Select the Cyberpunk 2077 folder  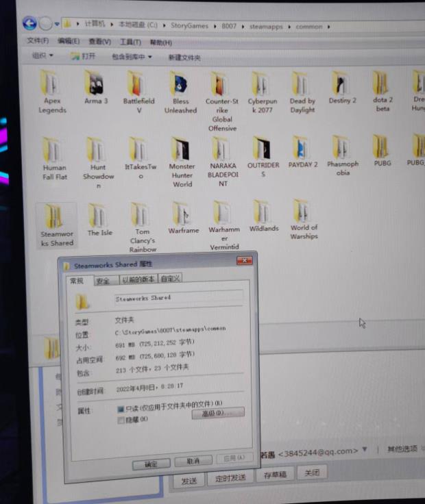pyautogui.click(x=263, y=92)
